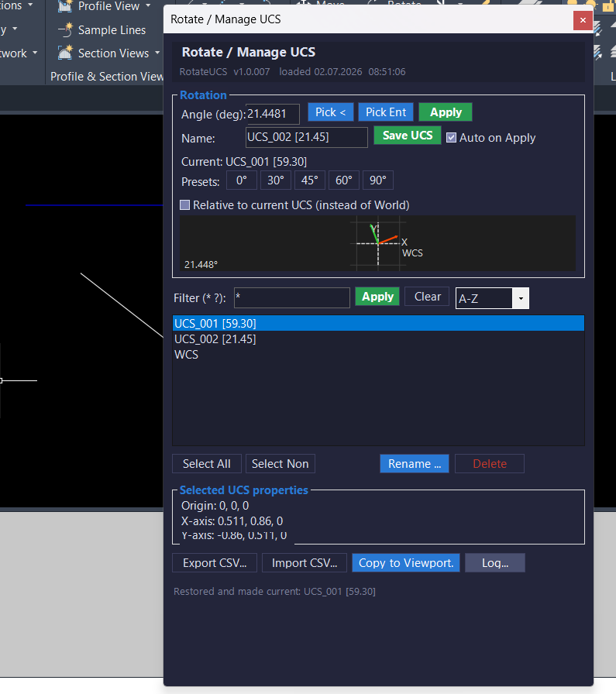
Task: Click the UCS axis preview graphic
Action: [378, 243]
